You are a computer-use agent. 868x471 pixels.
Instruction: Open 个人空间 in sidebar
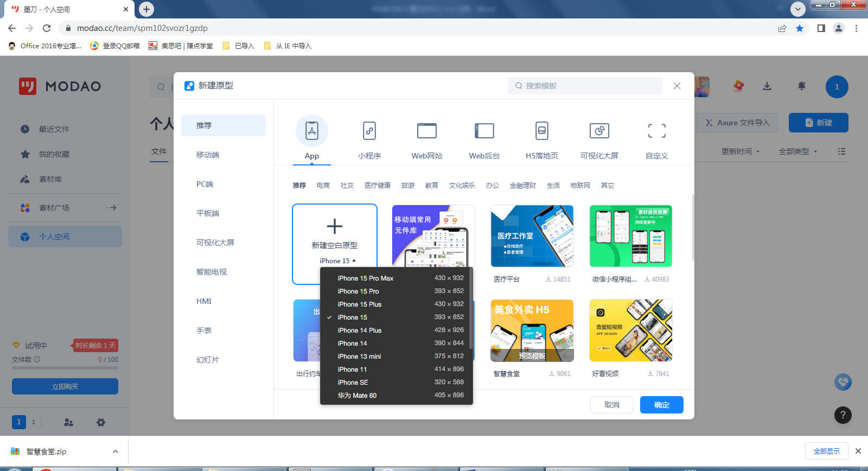(x=65, y=237)
